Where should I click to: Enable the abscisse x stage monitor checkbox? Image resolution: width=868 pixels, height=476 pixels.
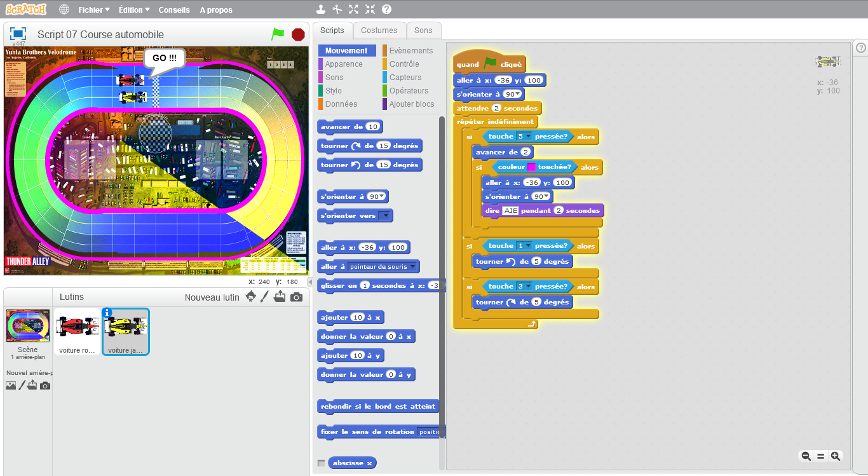321,463
